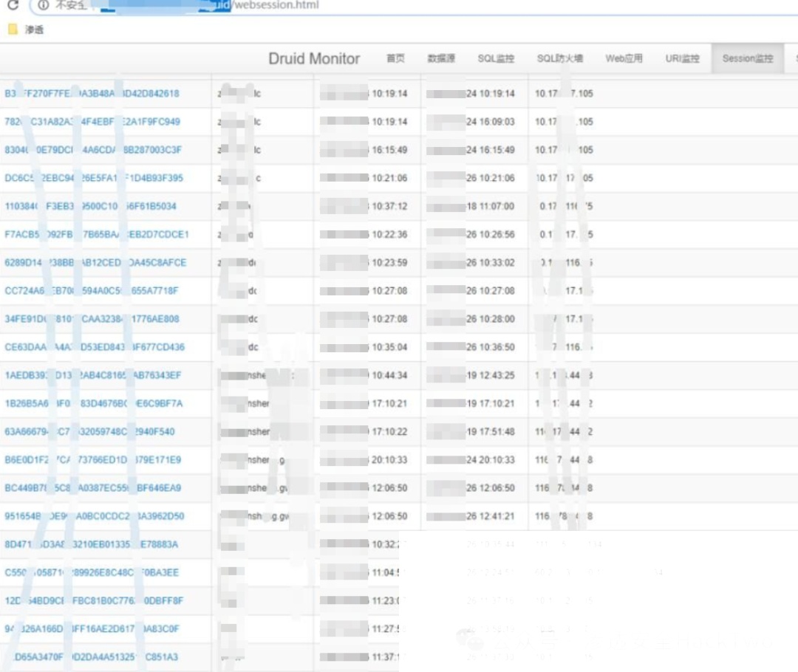Select the time cell 26 10:26:56

491,235
